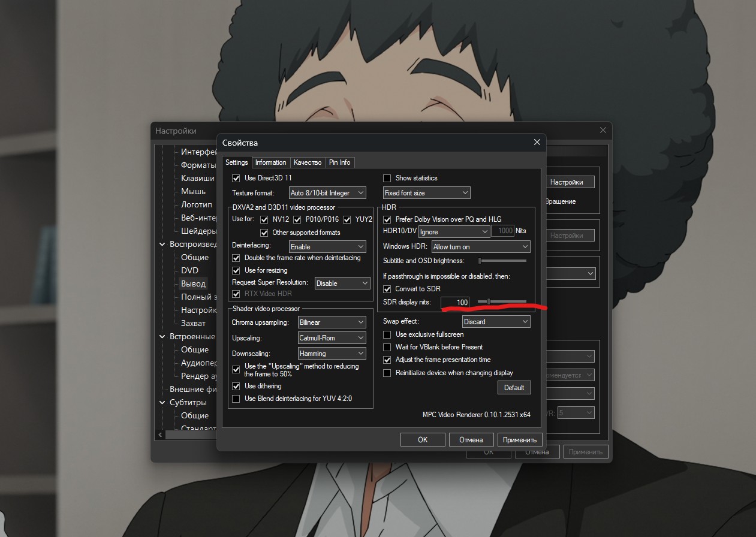This screenshot has height=537, width=756.
Task: Click the SDR display nits input field
Action: click(x=456, y=303)
